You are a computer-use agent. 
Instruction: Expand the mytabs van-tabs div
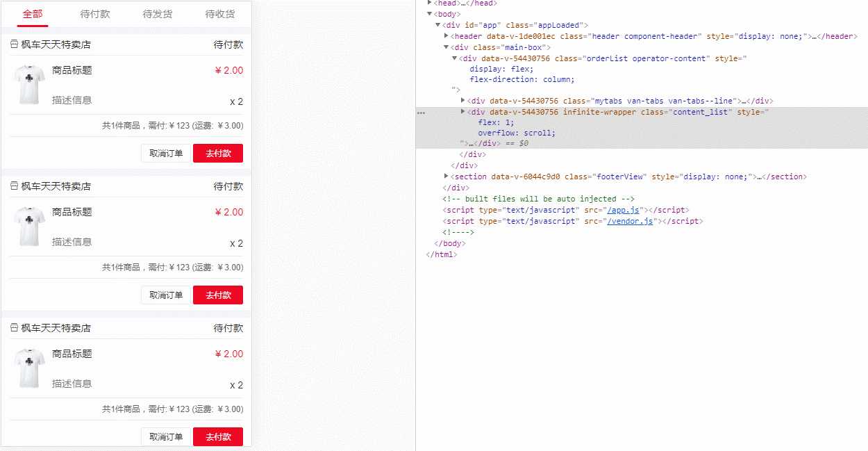(x=462, y=100)
